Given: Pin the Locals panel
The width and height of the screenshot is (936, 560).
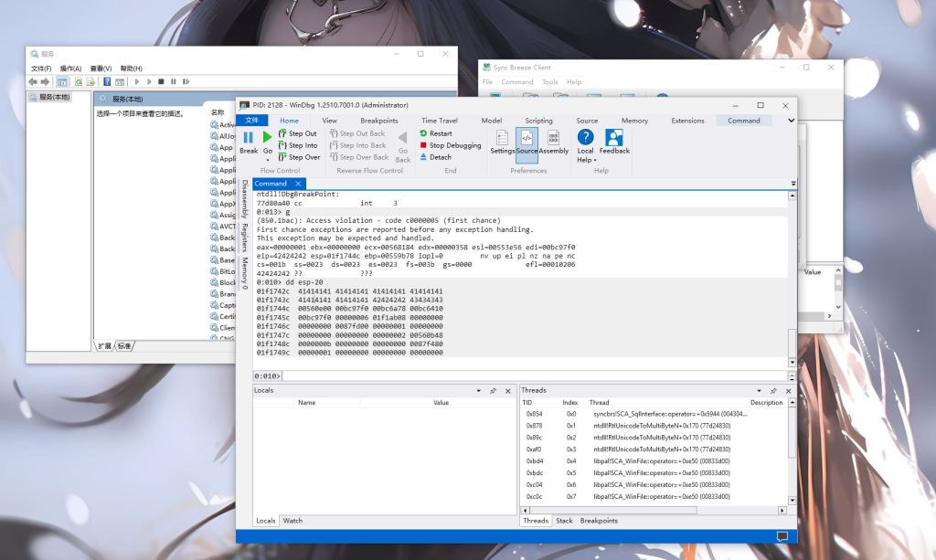Looking at the screenshot, I should [493, 391].
